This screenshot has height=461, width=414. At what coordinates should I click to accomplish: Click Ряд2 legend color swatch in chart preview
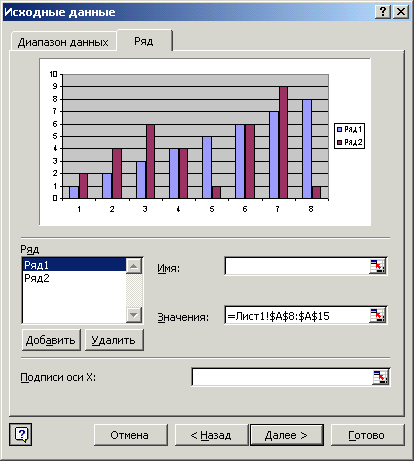pos(339,142)
